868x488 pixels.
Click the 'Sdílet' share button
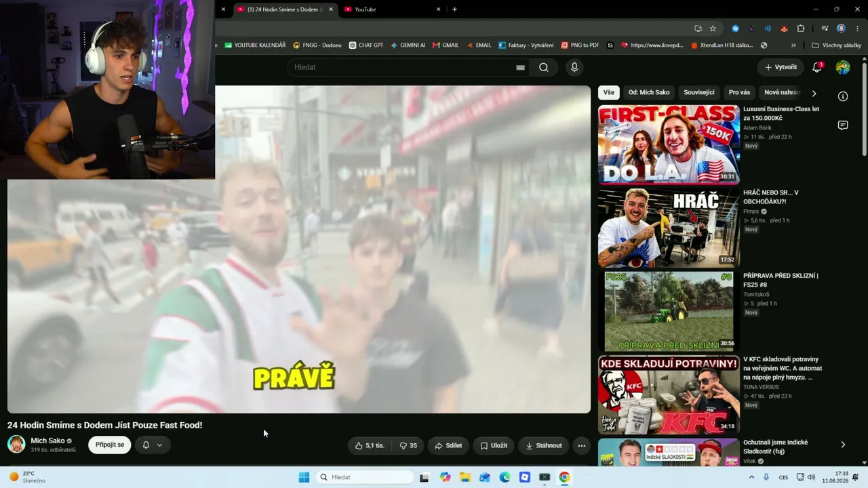[x=448, y=445]
